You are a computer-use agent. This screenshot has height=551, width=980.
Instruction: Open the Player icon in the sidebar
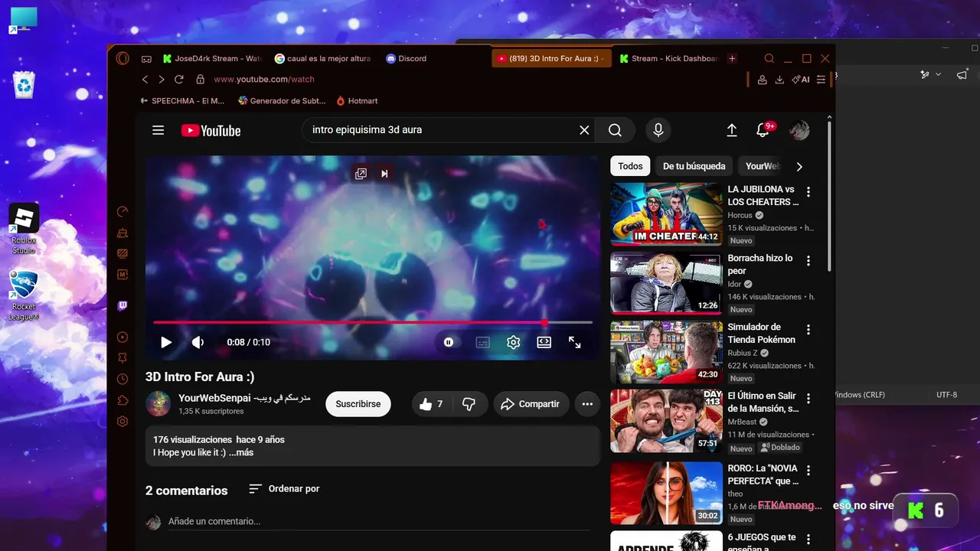tap(122, 337)
